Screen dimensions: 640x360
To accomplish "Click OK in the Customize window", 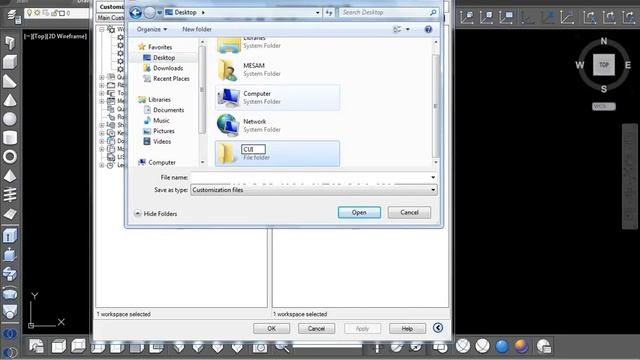I will (271, 329).
